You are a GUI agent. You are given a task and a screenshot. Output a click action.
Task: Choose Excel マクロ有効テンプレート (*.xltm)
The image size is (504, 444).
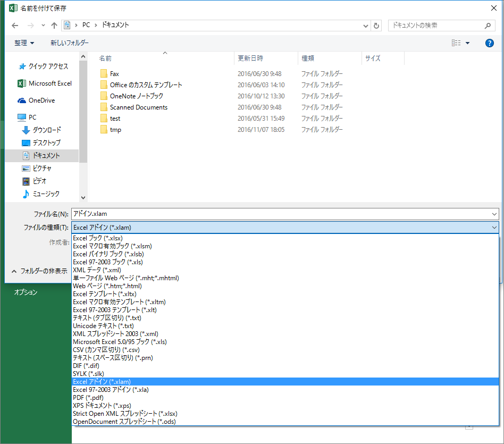(x=285, y=302)
